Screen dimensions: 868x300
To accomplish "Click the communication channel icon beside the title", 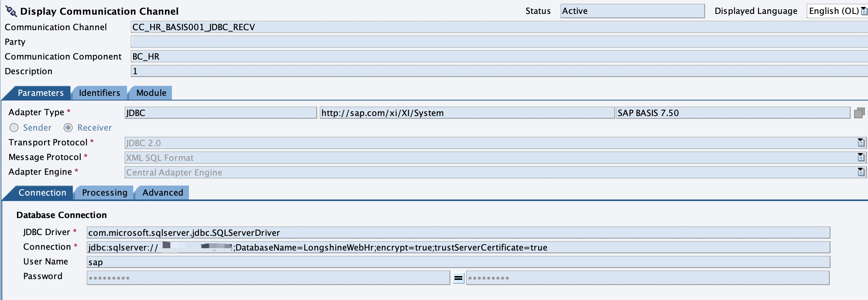I will coord(11,12).
